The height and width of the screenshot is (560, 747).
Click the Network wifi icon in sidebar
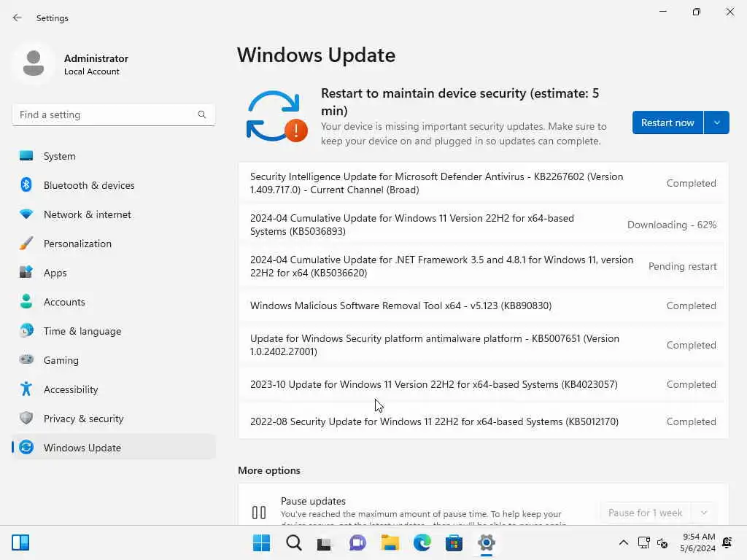click(x=26, y=214)
